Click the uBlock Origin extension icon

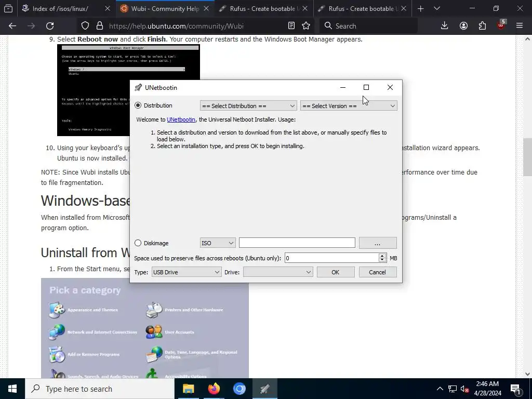tap(501, 25)
